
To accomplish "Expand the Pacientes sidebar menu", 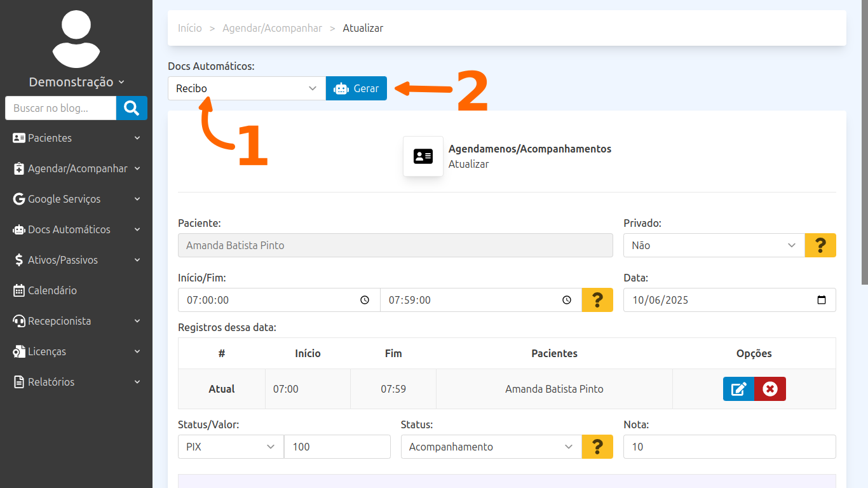I will 76,138.
